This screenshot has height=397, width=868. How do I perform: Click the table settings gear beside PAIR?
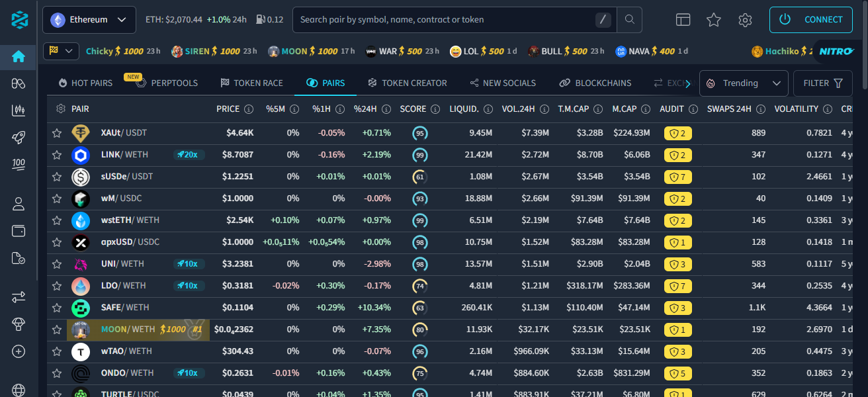pos(61,109)
